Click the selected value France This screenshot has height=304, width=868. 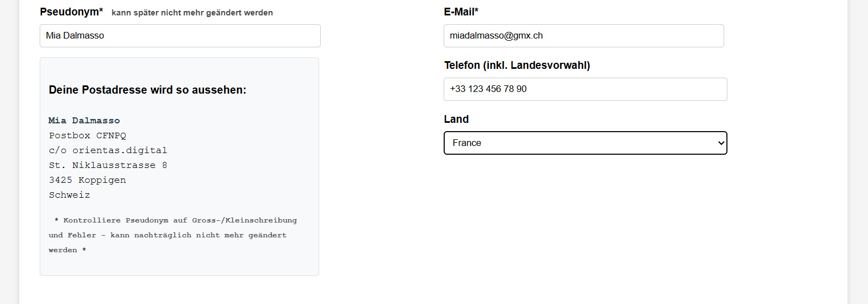tap(467, 143)
